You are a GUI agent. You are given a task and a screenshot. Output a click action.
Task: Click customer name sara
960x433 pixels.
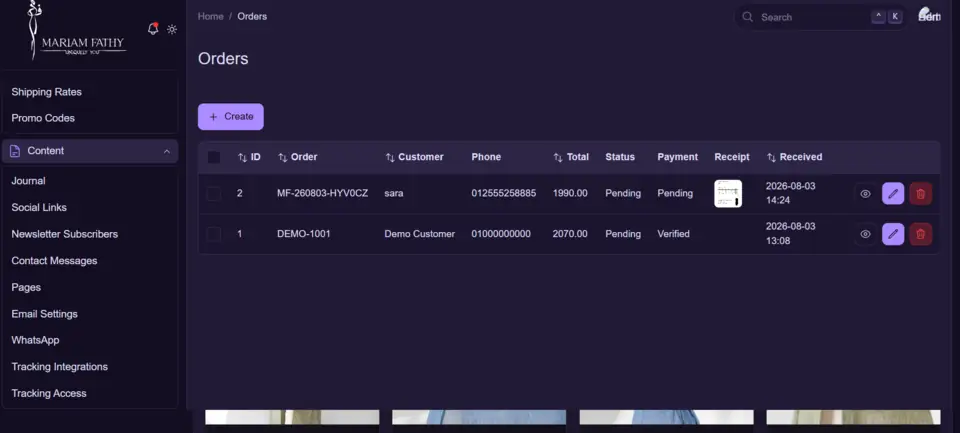(394, 194)
